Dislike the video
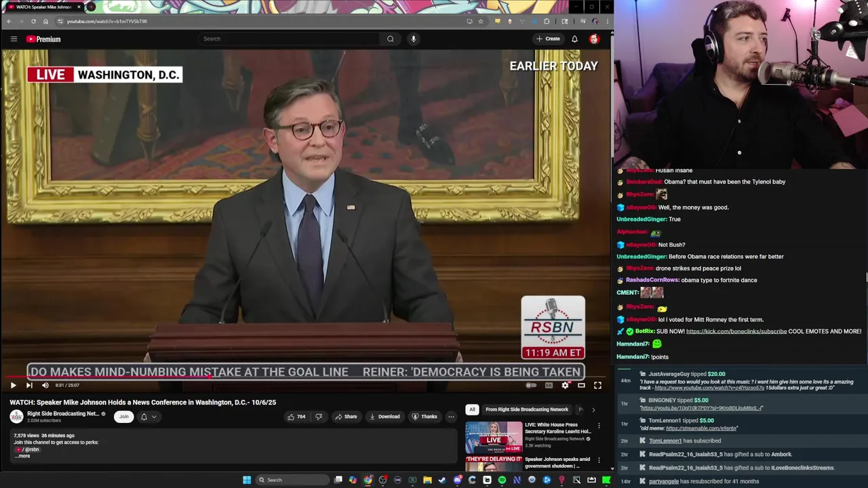This screenshot has width=868, height=488. [x=319, y=416]
